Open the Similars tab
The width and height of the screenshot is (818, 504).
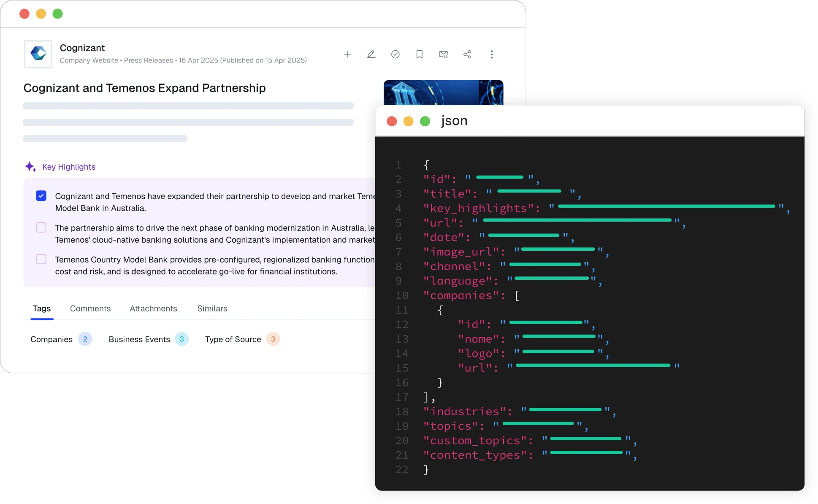click(x=212, y=309)
